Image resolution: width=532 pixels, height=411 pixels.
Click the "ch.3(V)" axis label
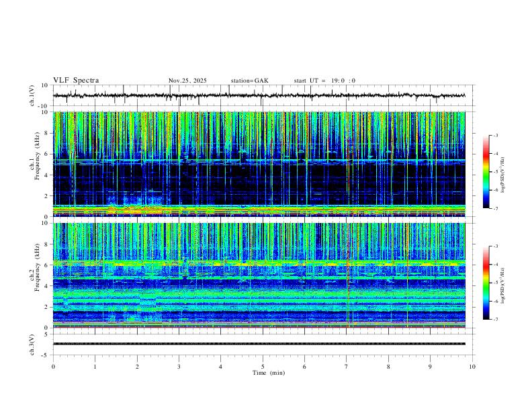(32, 345)
